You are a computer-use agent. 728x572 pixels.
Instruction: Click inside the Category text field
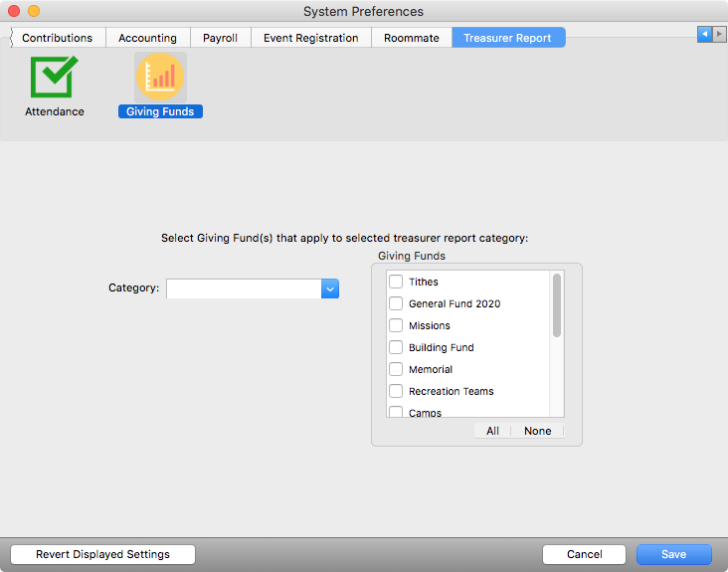pyautogui.click(x=244, y=288)
